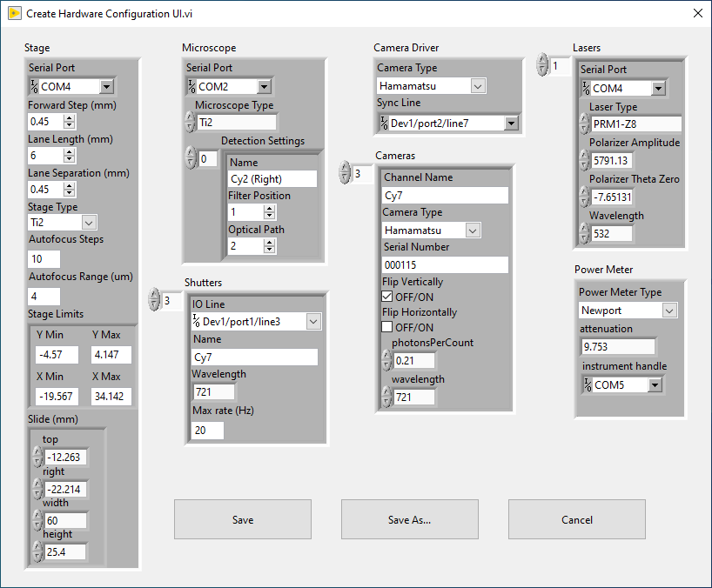Click the Forward Step increment arrows

click(70, 122)
